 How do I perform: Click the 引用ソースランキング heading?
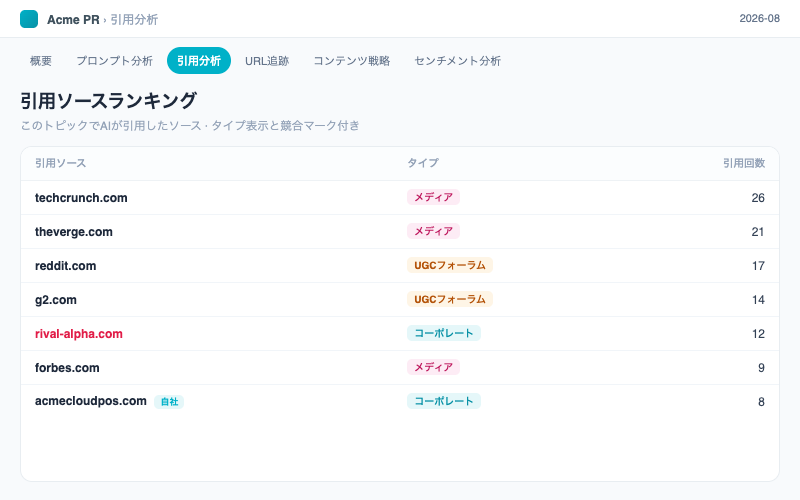(x=108, y=101)
